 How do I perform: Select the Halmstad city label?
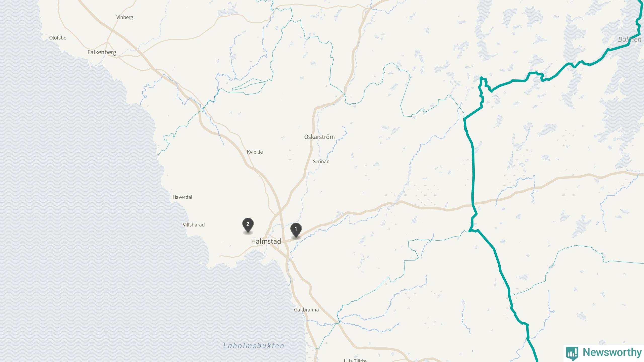pyautogui.click(x=266, y=241)
